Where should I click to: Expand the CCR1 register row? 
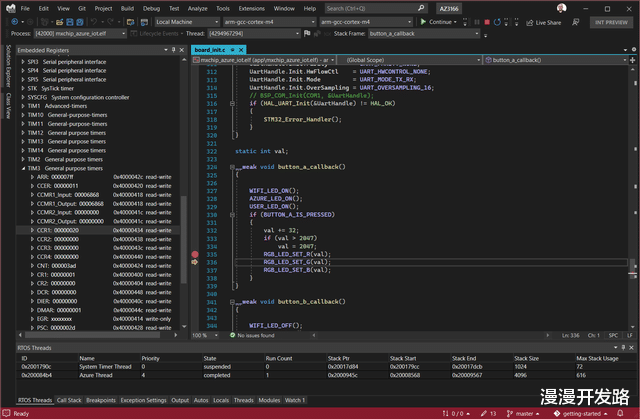tap(32, 230)
